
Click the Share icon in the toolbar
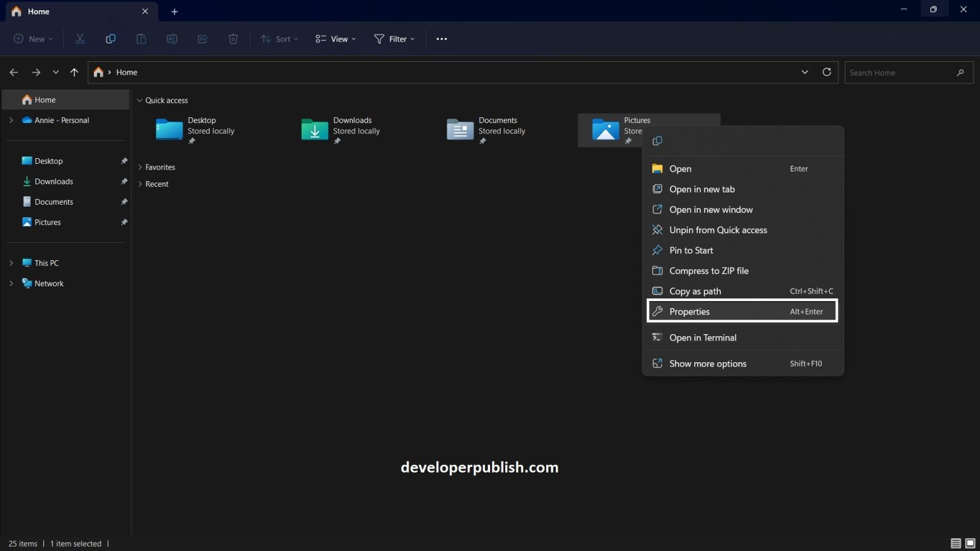tap(202, 39)
